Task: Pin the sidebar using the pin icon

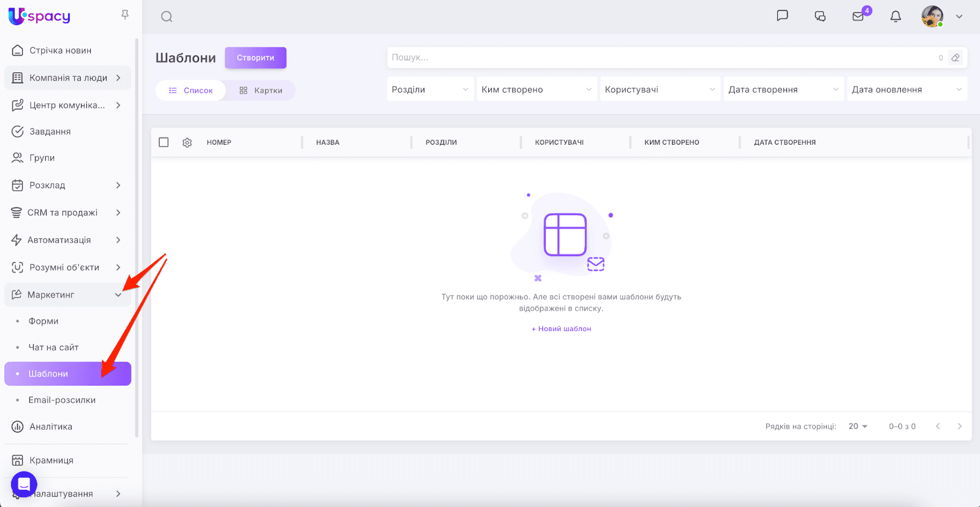Action: coord(125,15)
